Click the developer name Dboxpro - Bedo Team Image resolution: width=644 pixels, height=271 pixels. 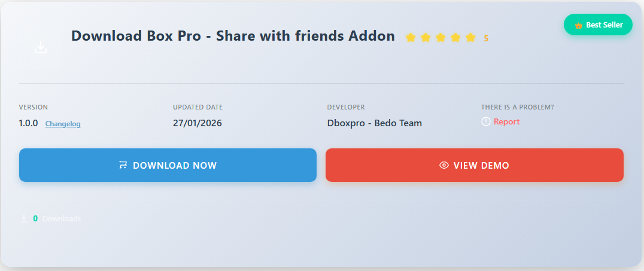tap(374, 123)
